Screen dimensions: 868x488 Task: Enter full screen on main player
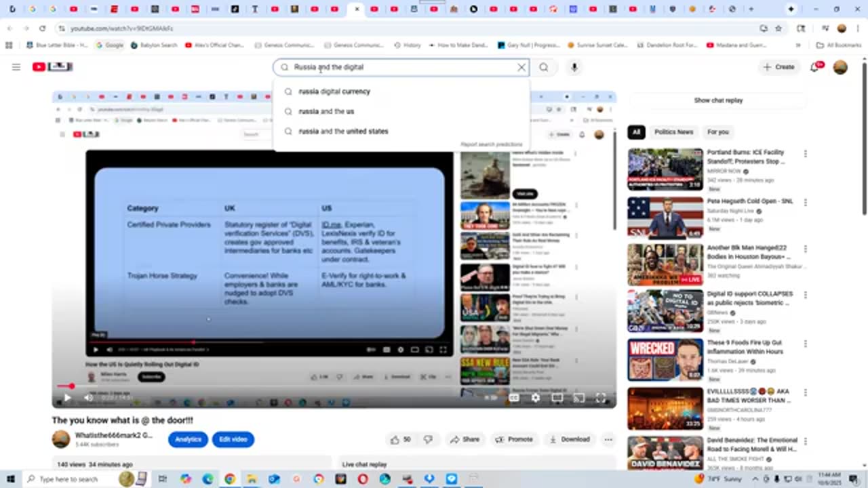(601, 398)
